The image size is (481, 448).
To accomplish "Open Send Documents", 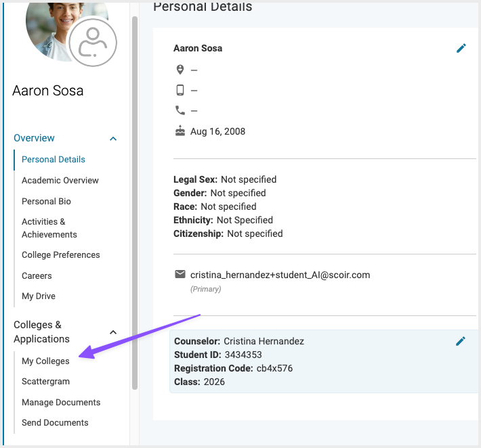I will click(x=55, y=423).
